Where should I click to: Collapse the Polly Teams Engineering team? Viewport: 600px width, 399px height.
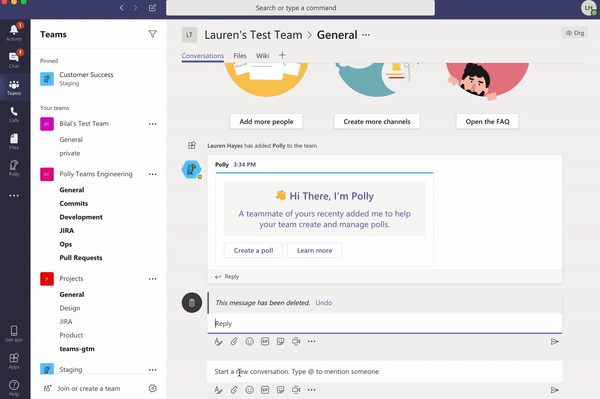pyautogui.click(x=96, y=174)
